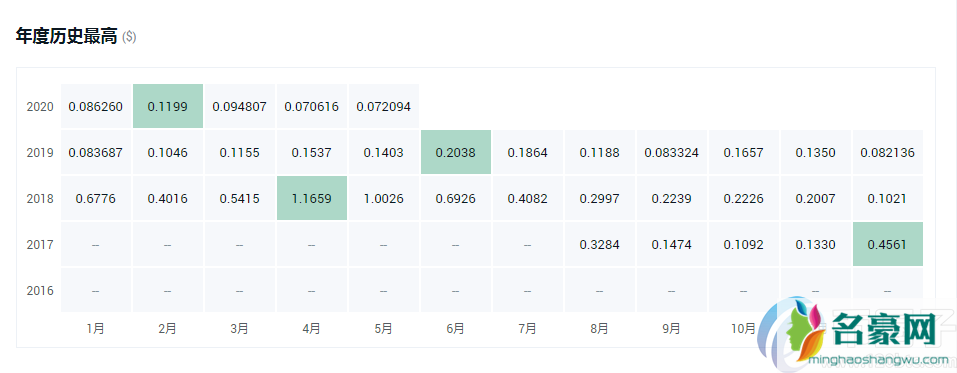
Task: Click the dollar sign currency symbol
Action: (x=129, y=37)
